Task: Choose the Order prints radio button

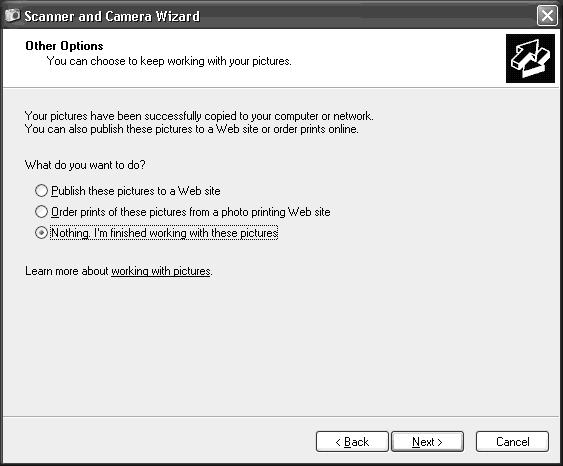Action: tap(41, 212)
